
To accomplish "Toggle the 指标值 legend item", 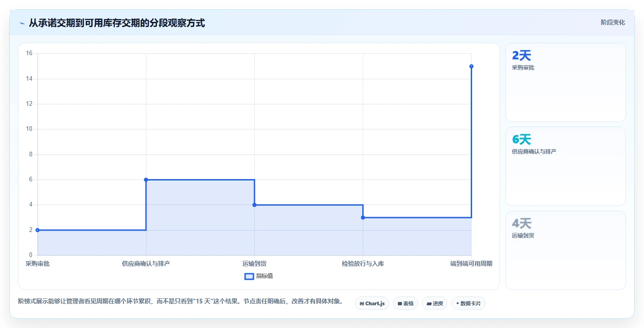I will pyautogui.click(x=259, y=276).
